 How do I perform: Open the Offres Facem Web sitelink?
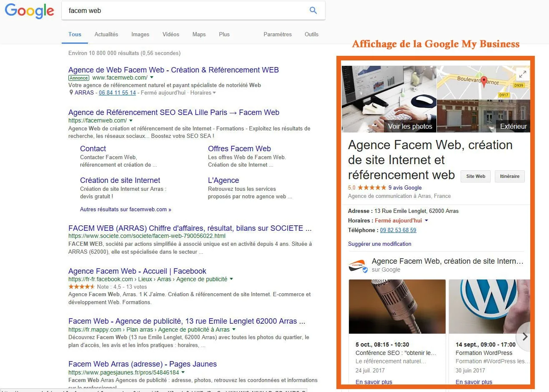239,148
